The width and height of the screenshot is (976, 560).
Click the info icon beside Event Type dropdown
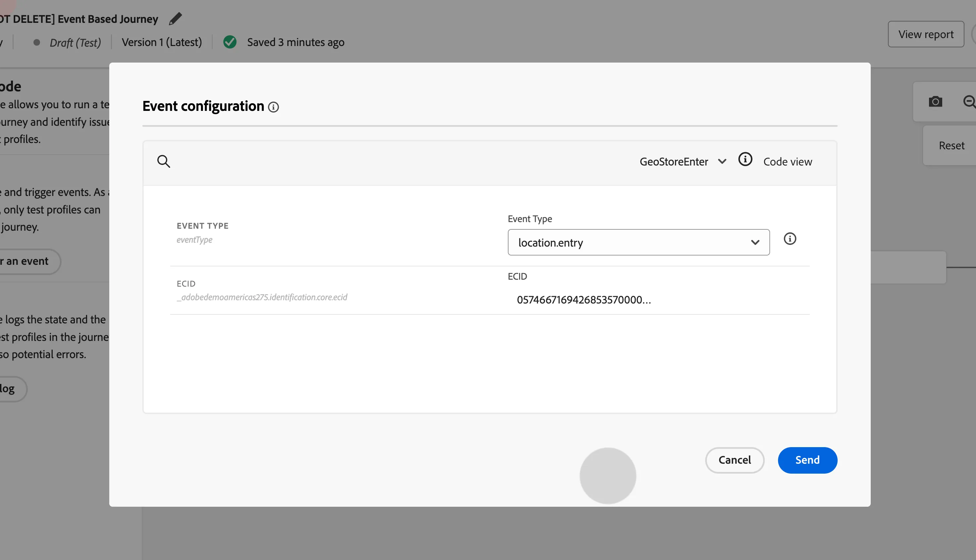[790, 239]
